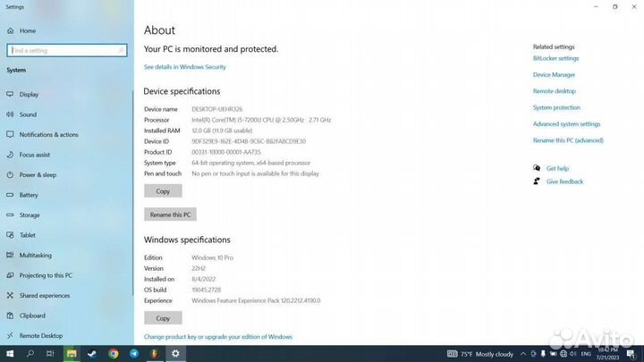This screenshot has width=644, height=362.
Task: Open See details in Windows Security
Action: pyautogui.click(x=185, y=67)
